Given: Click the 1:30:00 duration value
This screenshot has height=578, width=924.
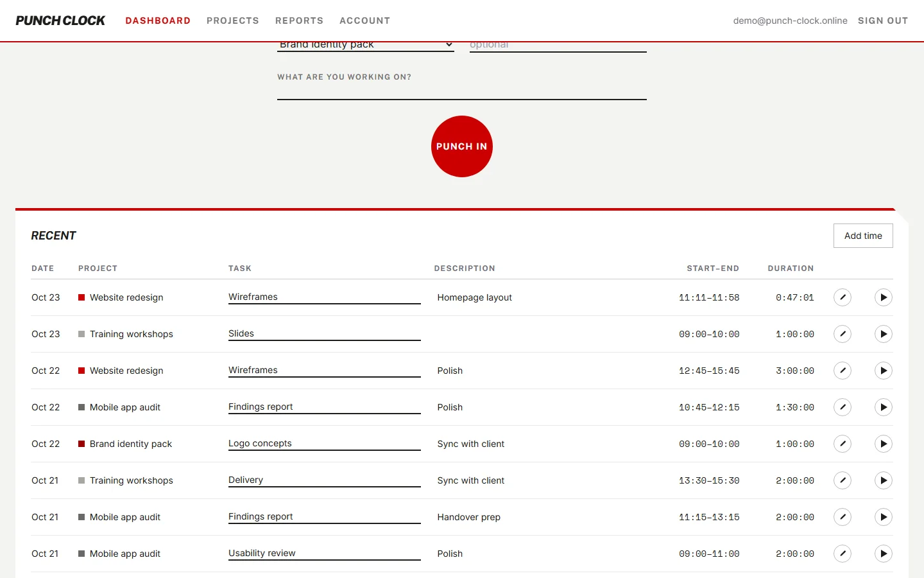Looking at the screenshot, I should 795,407.
